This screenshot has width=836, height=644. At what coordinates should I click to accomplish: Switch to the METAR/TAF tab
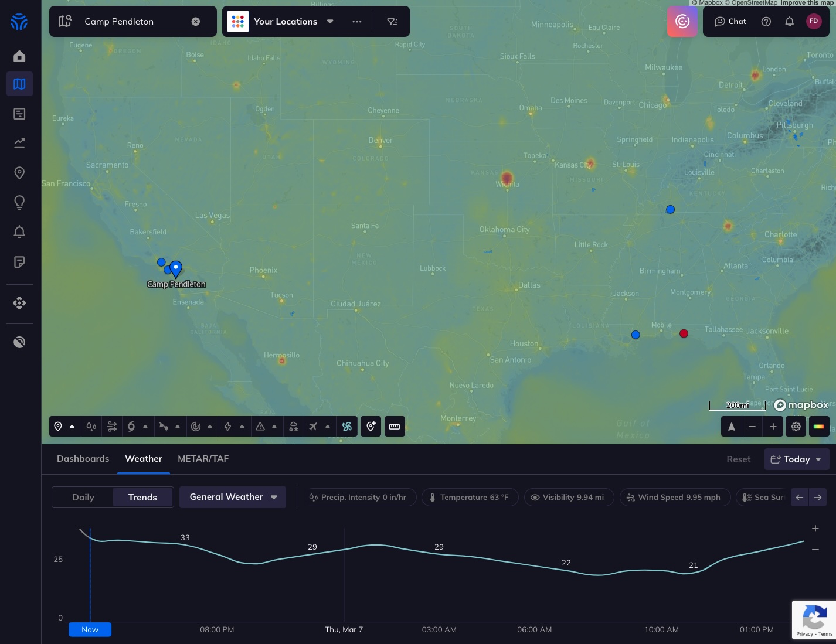(x=203, y=459)
